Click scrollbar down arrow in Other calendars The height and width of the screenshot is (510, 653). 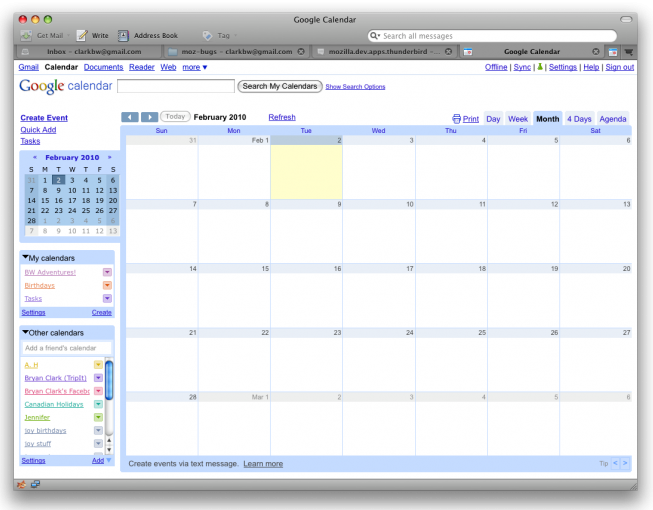point(109,449)
